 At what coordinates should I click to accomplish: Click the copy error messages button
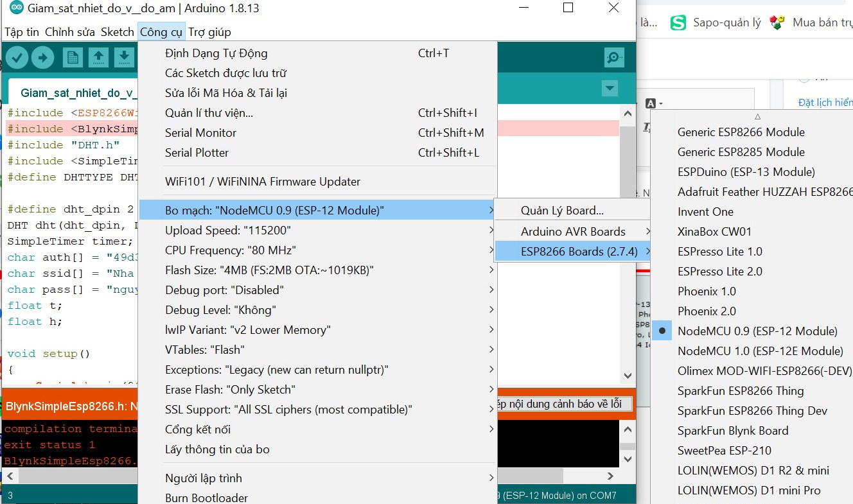(564, 404)
